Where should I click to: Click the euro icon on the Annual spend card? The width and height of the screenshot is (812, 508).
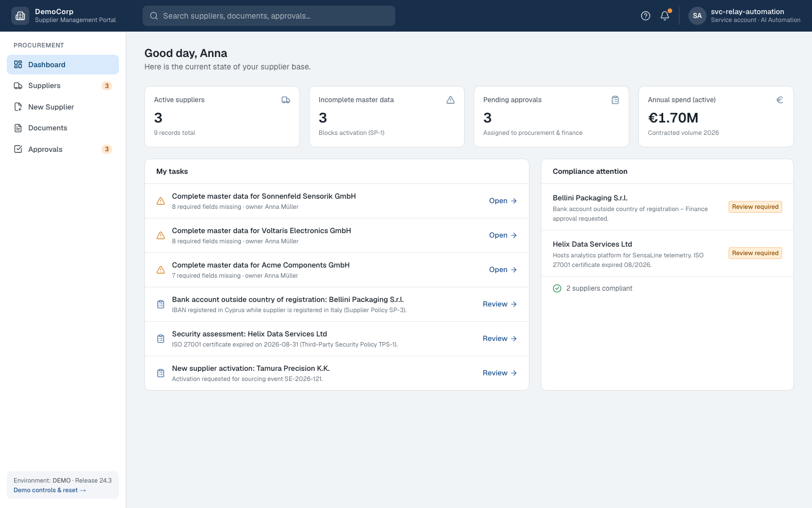(780, 100)
